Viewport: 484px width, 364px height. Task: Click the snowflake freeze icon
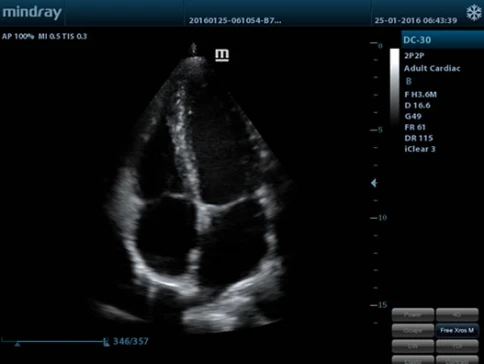coord(474,13)
